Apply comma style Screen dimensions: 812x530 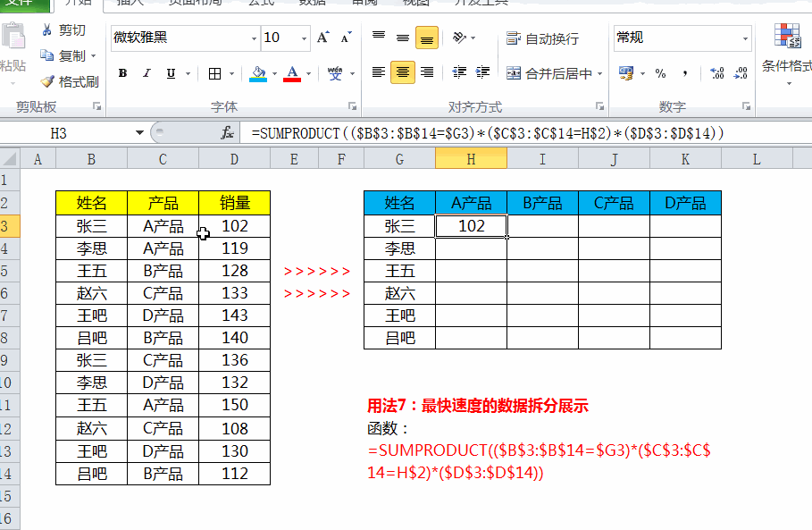click(685, 73)
